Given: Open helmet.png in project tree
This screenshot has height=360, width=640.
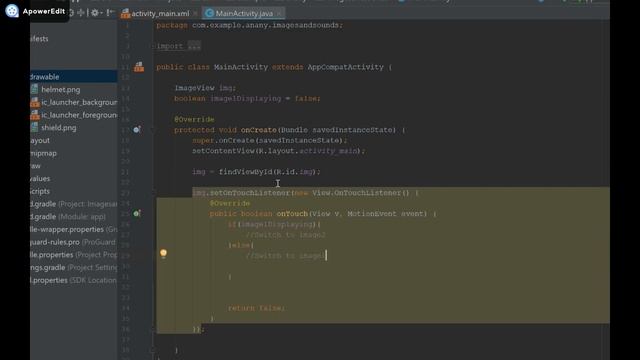Looking at the screenshot, I should tap(60, 89).
